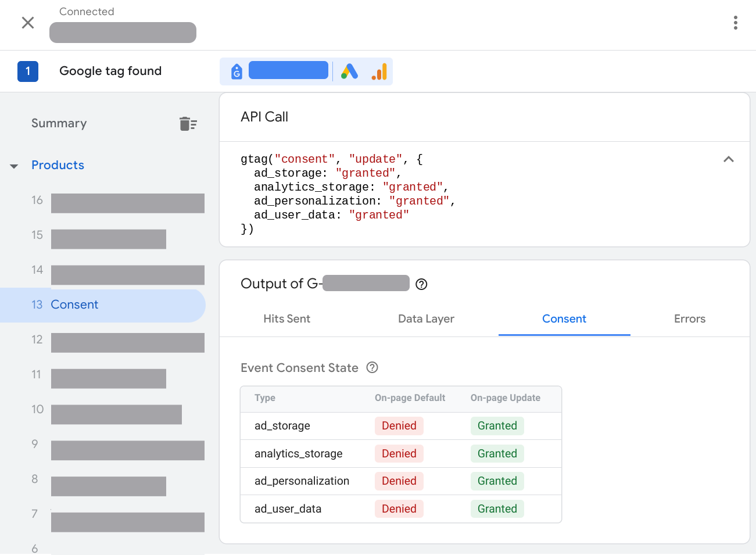Screen dimensions: 756x555
Task: Collapse the API Call code block
Action: point(728,159)
